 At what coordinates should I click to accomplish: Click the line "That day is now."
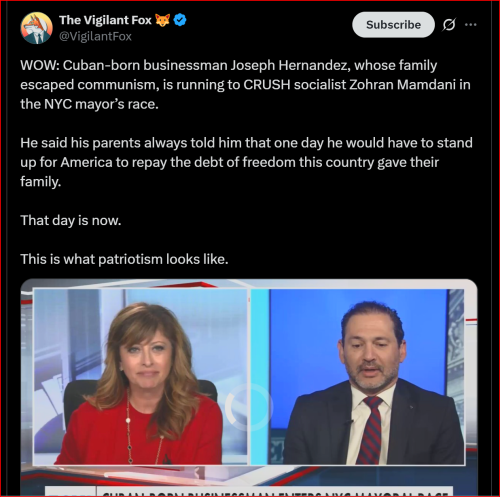pos(71,221)
